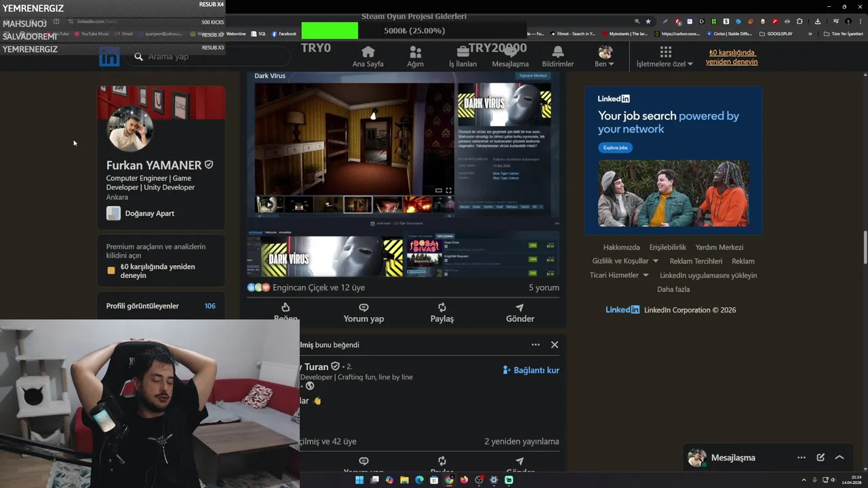This screenshot has width=868, height=488.
Task: Bookmark page with star icon
Action: (648, 21)
